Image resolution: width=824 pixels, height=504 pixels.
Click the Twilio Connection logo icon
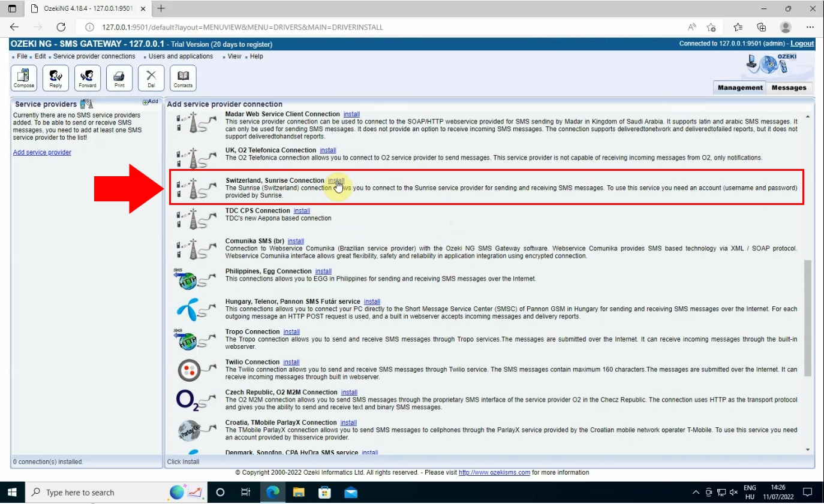[x=196, y=370]
